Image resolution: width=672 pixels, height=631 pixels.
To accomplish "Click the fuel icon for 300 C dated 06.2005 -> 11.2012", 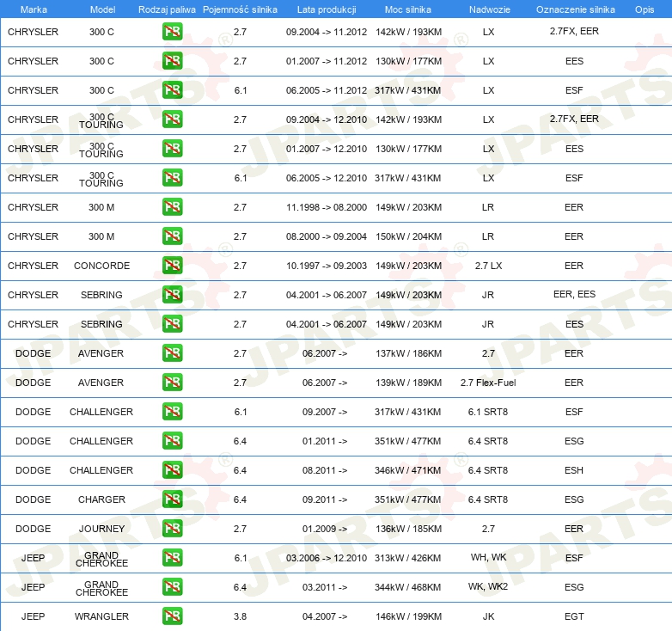I will click(x=172, y=89).
